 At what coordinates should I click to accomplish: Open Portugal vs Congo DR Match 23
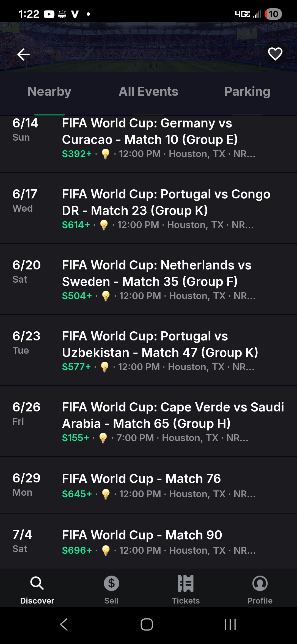click(x=166, y=202)
